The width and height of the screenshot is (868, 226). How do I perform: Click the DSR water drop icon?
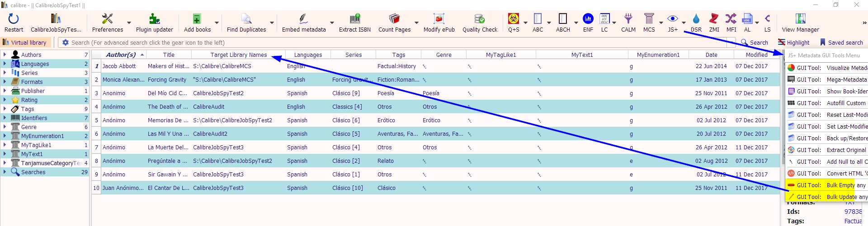click(696, 18)
